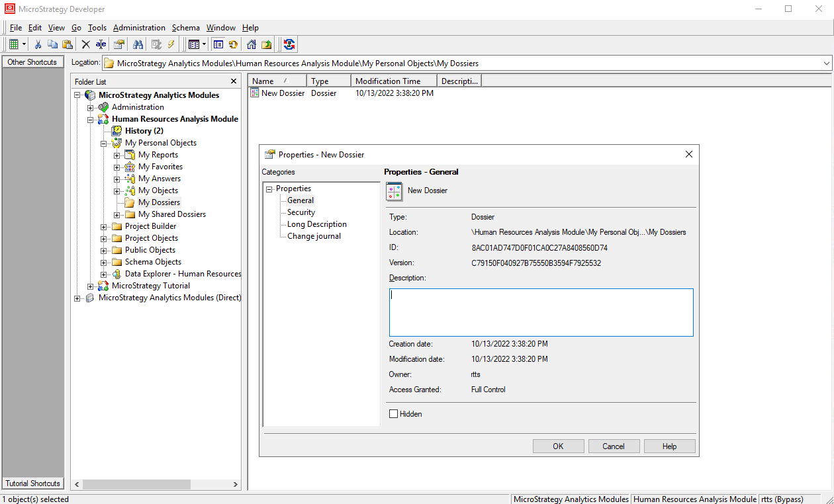Open the Schema menu
834x504 pixels.
(x=186, y=28)
